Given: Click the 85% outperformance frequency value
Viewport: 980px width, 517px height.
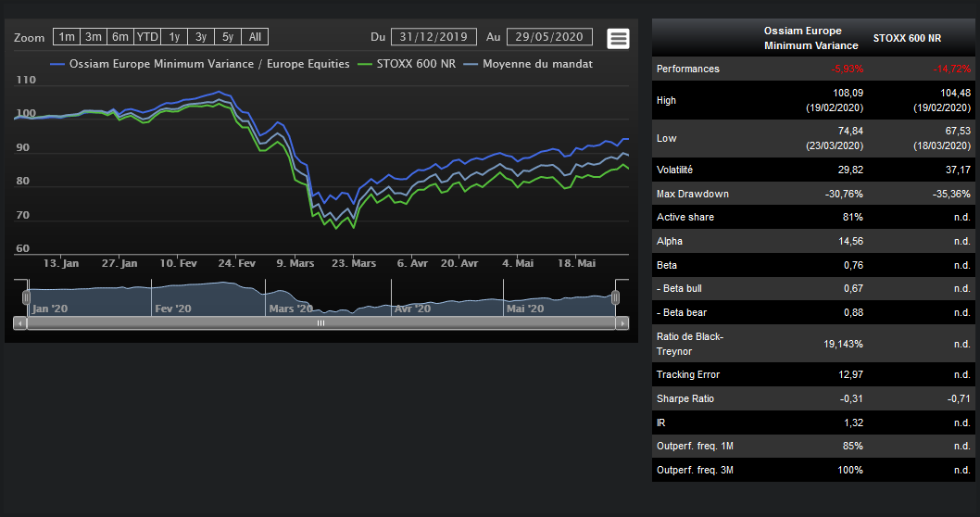Looking at the screenshot, I should coord(852,446).
